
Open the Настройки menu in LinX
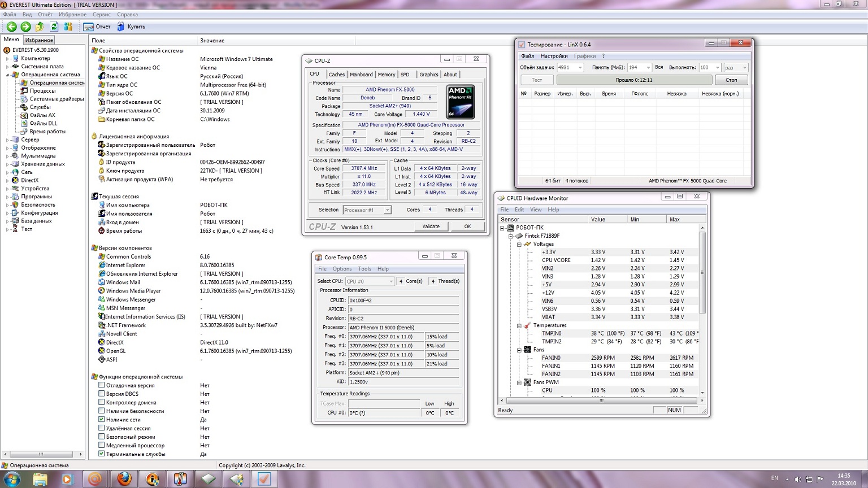[554, 56]
